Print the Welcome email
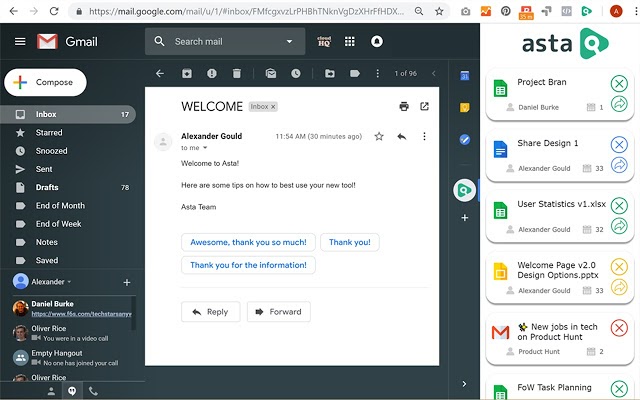The width and height of the screenshot is (640, 400). point(404,106)
